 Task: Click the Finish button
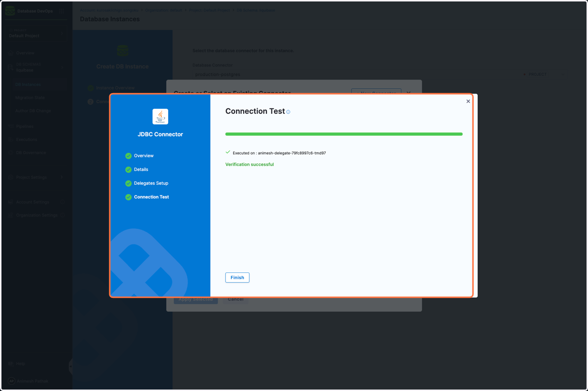pyautogui.click(x=237, y=277)
